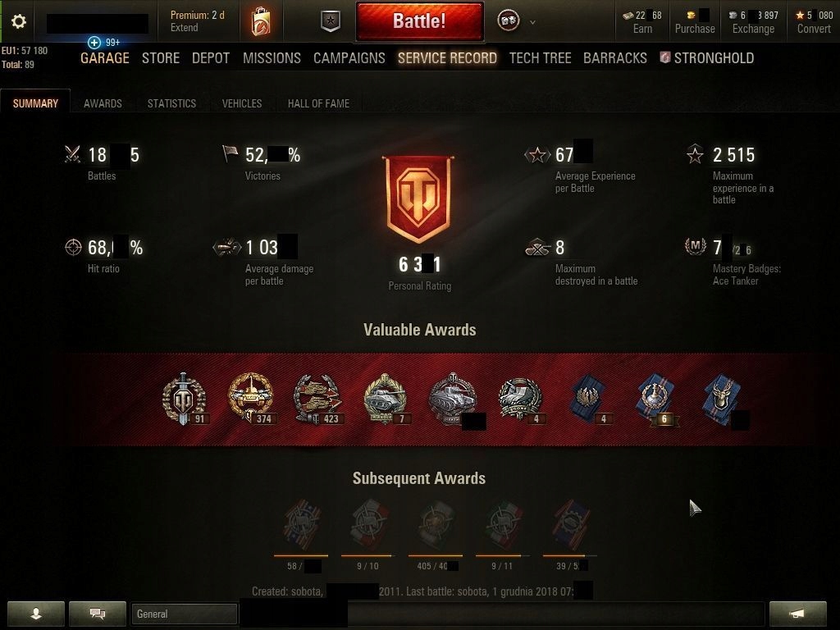Open the Tech Tree menu
The width and height of the screenshot is (840, 630).
540,58
